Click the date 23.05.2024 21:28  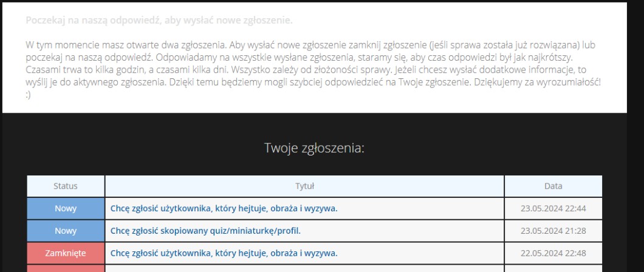coord(553,231)
